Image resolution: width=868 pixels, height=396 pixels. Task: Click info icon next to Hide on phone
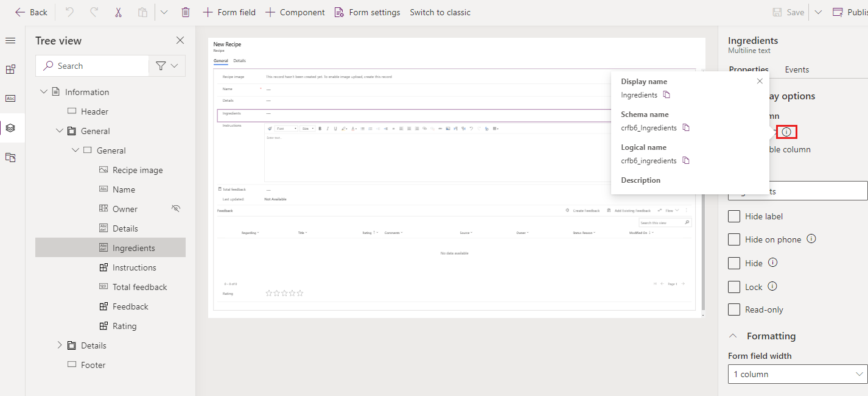pyautogui.click(x=811, y=239)
